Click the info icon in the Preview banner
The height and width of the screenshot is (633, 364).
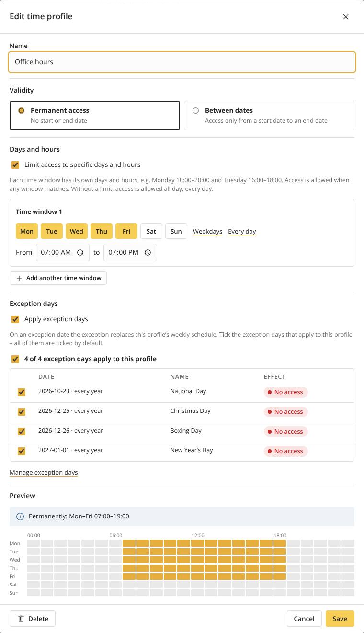20,516
